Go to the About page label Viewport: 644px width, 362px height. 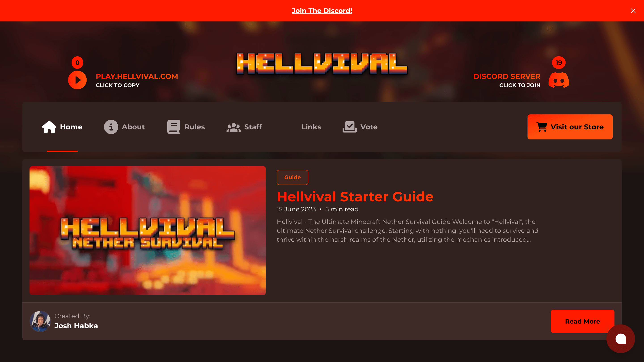point(133,127)
